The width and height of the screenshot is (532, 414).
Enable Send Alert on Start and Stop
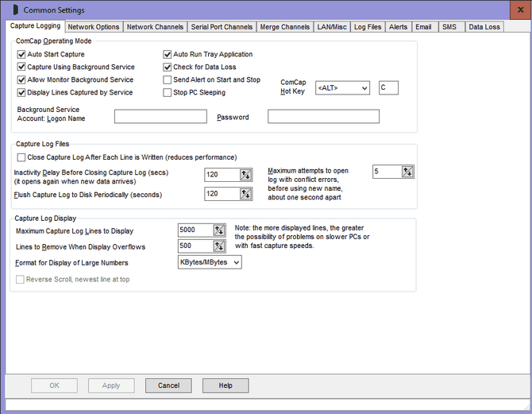168,80
